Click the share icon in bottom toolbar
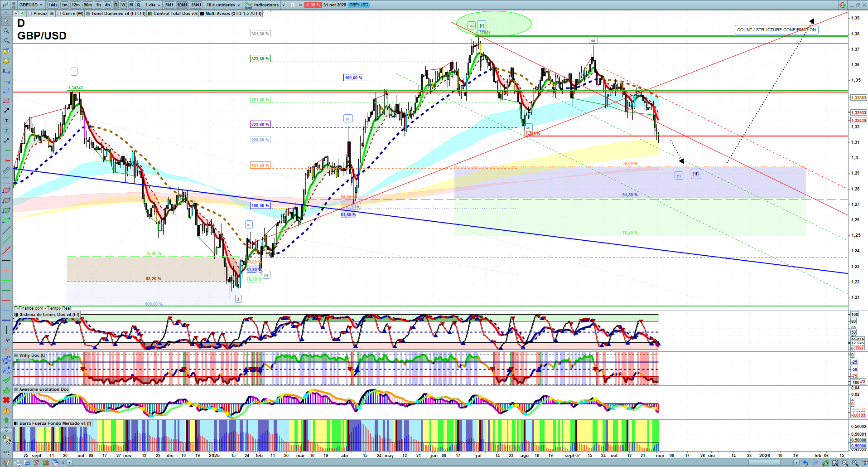Image resolution: width=868 pixels, height=467 pixels. (x=17, y=463)
